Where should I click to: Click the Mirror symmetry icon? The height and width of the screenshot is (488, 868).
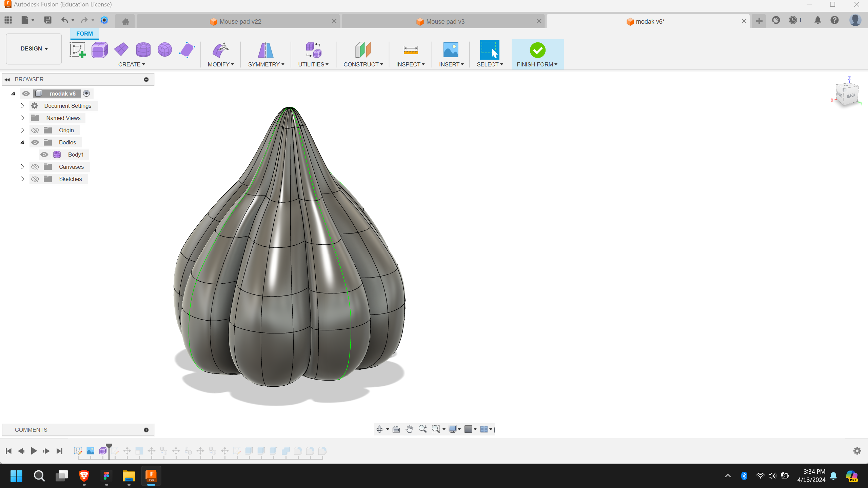266,50
